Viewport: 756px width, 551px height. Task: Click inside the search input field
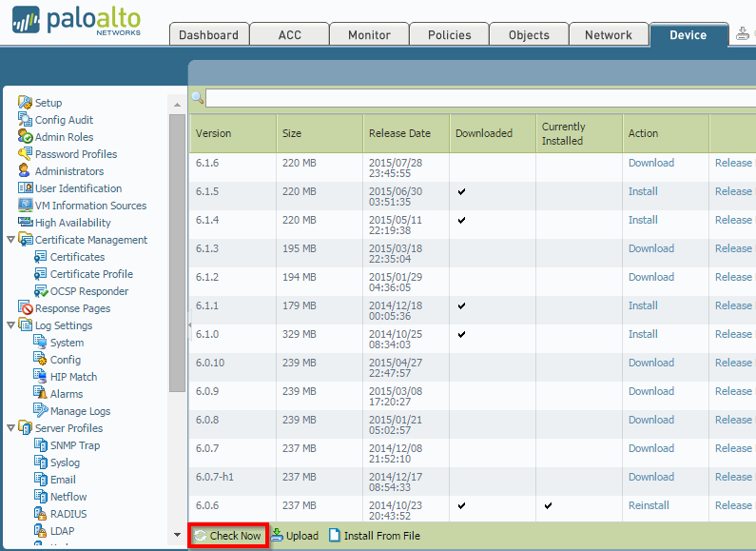click(475, 98)
